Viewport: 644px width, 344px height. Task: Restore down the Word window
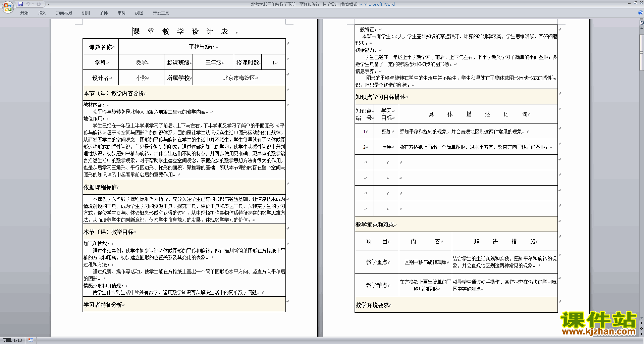[x=635, y=3]
